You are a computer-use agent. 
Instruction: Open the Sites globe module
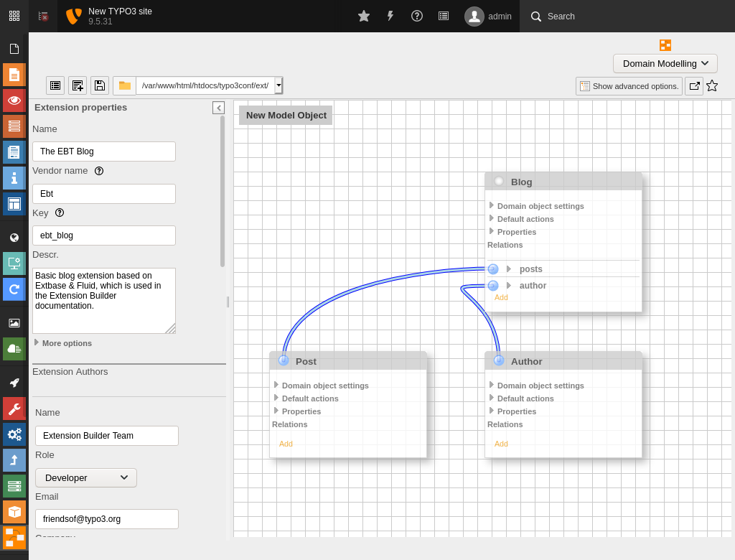(x=14, y=238)
